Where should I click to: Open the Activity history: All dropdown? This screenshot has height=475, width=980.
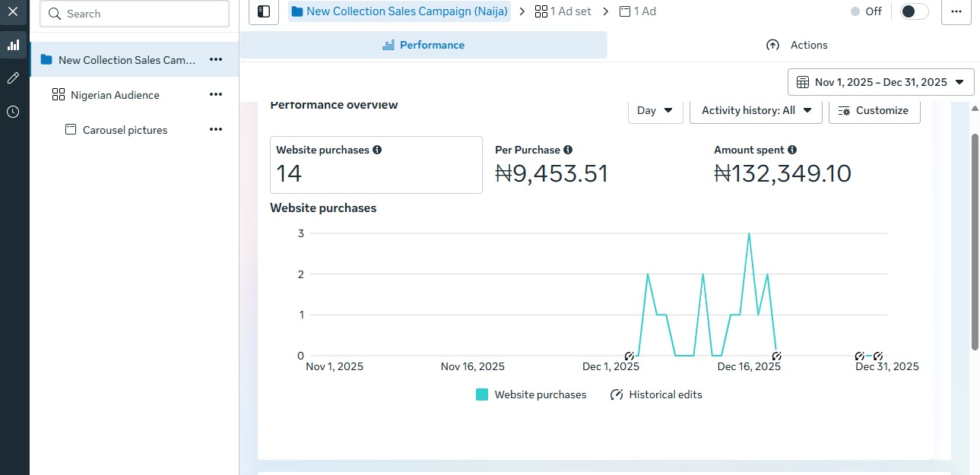click(754, 110)
